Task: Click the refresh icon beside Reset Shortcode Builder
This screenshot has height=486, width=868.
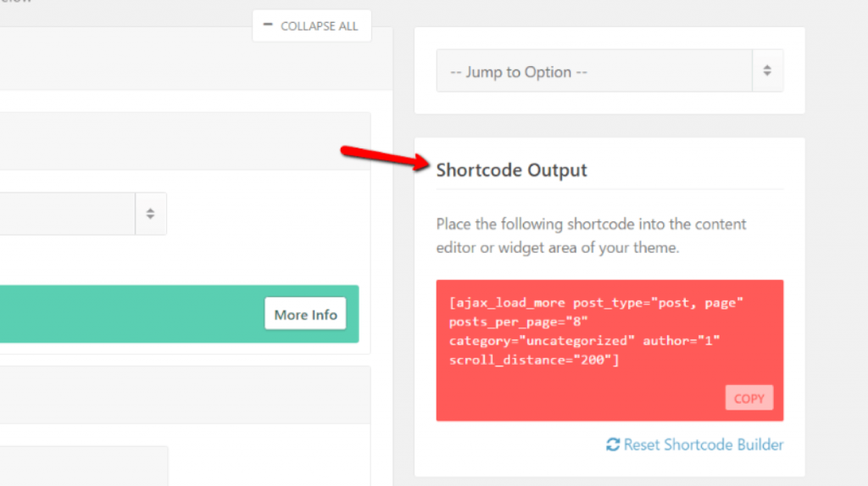Action: pyautogui.click(x=613, y=444)
